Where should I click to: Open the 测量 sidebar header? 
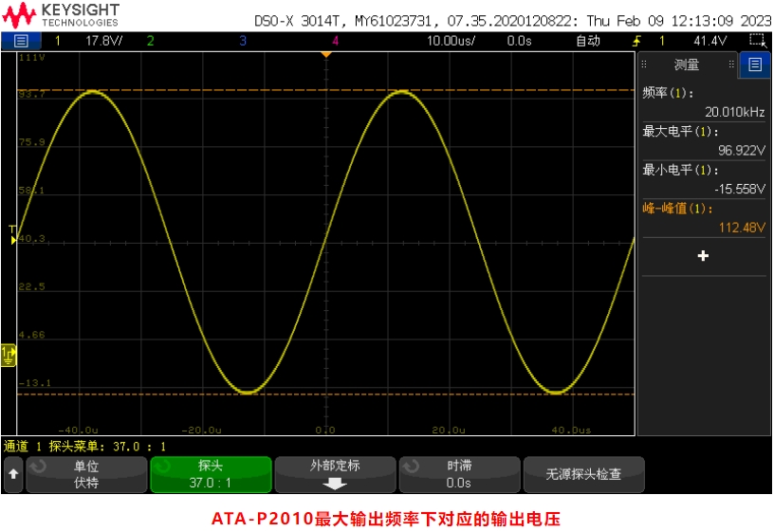687,64
